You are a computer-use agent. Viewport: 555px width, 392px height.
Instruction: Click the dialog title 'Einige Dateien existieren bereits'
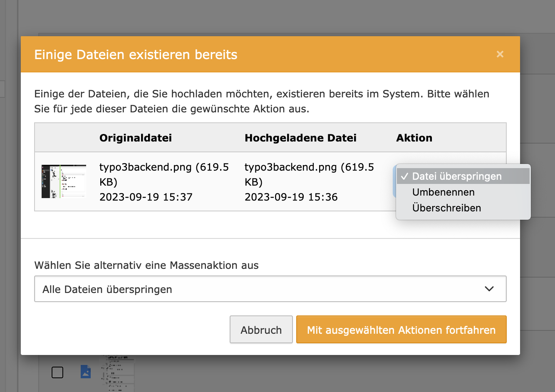[x=136, y=55]
